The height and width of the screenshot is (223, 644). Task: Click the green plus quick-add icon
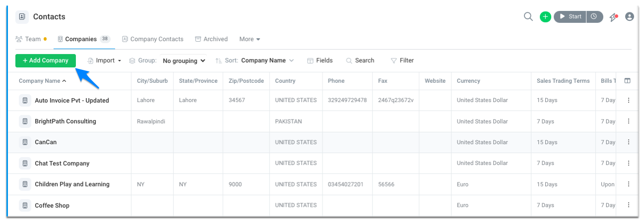(x=545, y=17)
